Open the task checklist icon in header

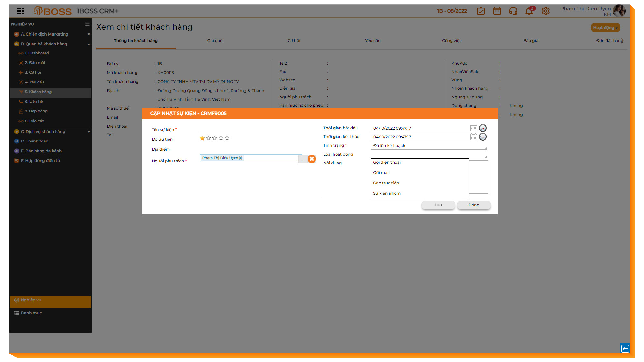click(x=480, y=11)
